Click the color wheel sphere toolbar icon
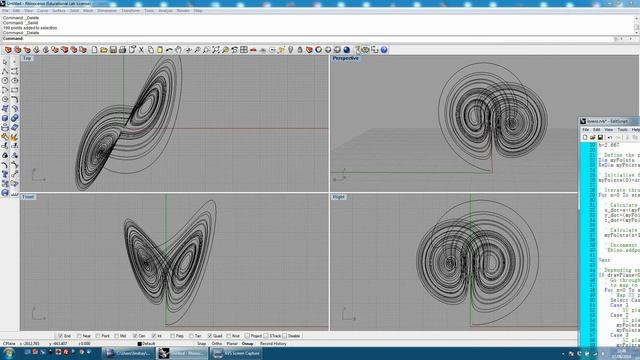This screenshot has height=360, width=640. click(x=318, y=50)
